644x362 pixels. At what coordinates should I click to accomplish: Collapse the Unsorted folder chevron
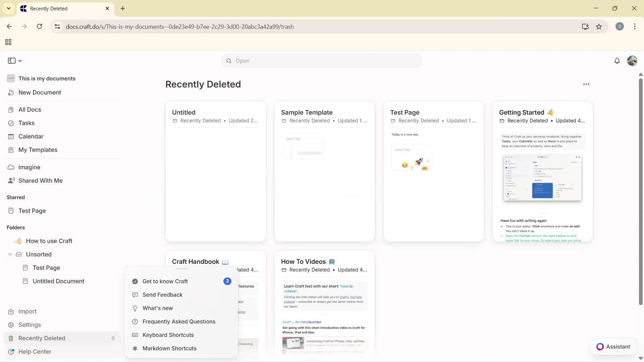tap(10, 254)
